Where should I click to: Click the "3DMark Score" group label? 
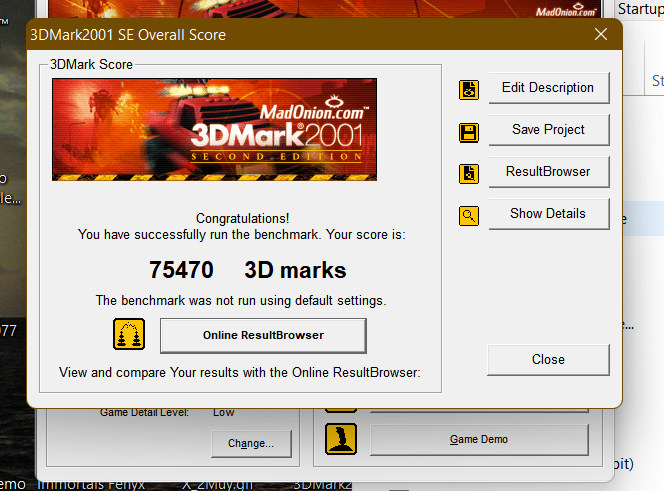[91, 64]
